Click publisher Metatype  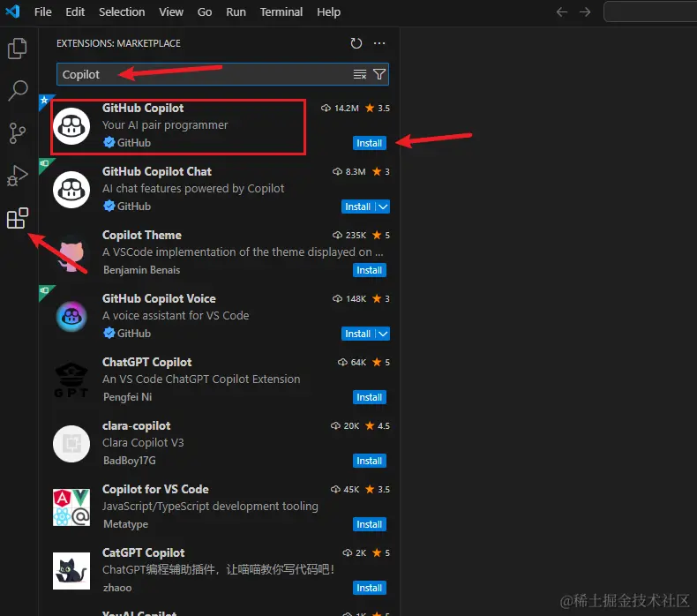[x=125, y=524]
